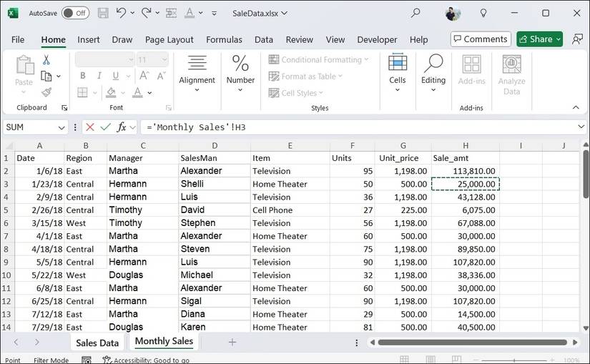Click the Insert Function fx icon

(x=122, y=127)
